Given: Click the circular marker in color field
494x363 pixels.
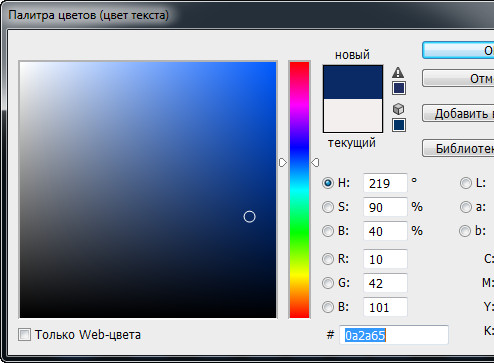Looking at the screenshot, I should click(x=249, y=217).
